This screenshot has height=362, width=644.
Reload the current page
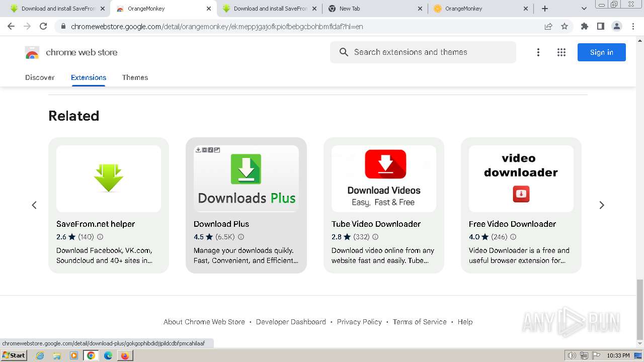(43, 26)
